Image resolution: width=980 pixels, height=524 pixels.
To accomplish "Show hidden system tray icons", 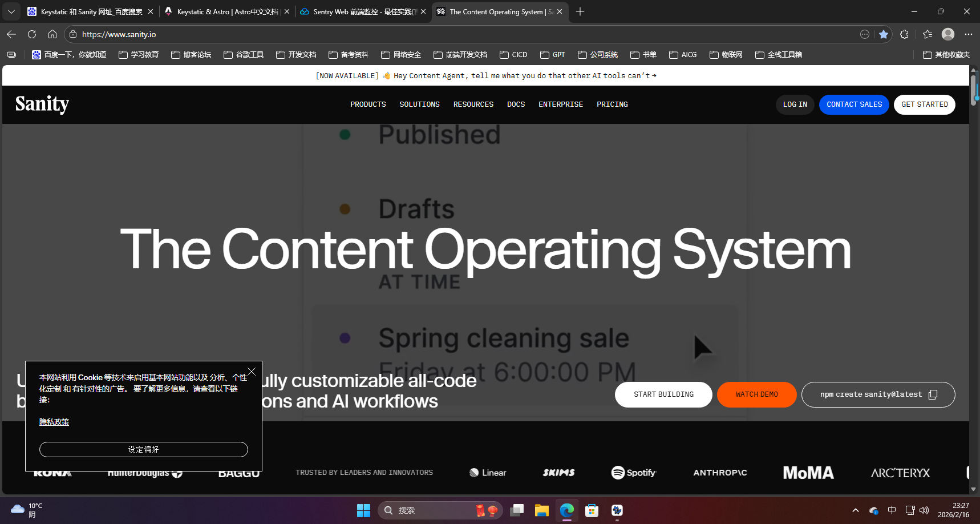I will (855, 510).
